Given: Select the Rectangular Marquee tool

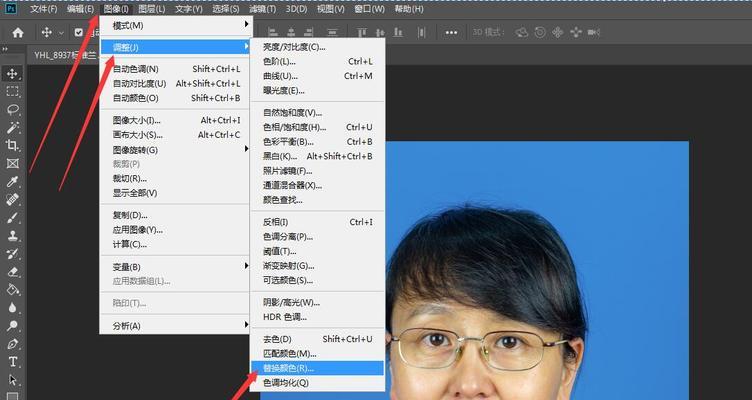Looking at the screenshot, I should tap(13, 91).
